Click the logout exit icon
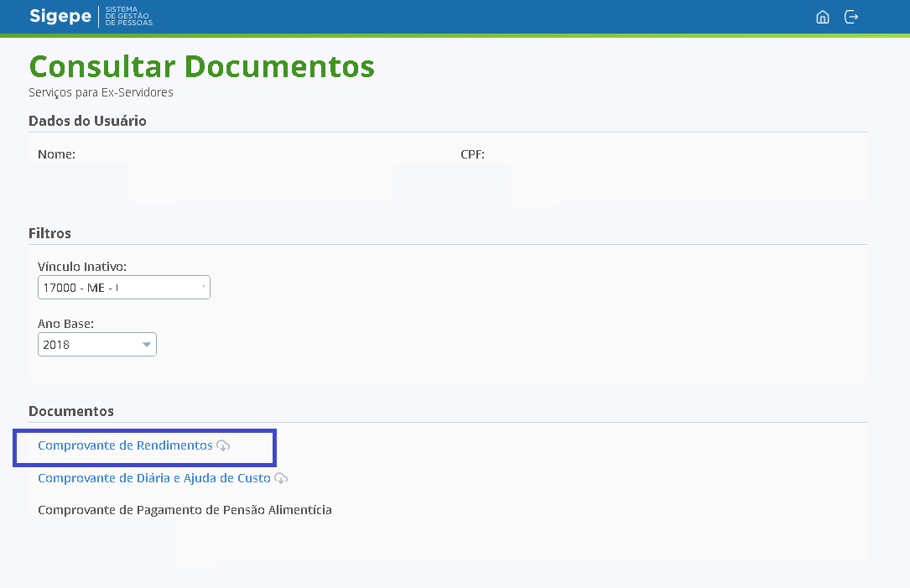Viewport: 910px width, 588px height. tap(850, 17)
